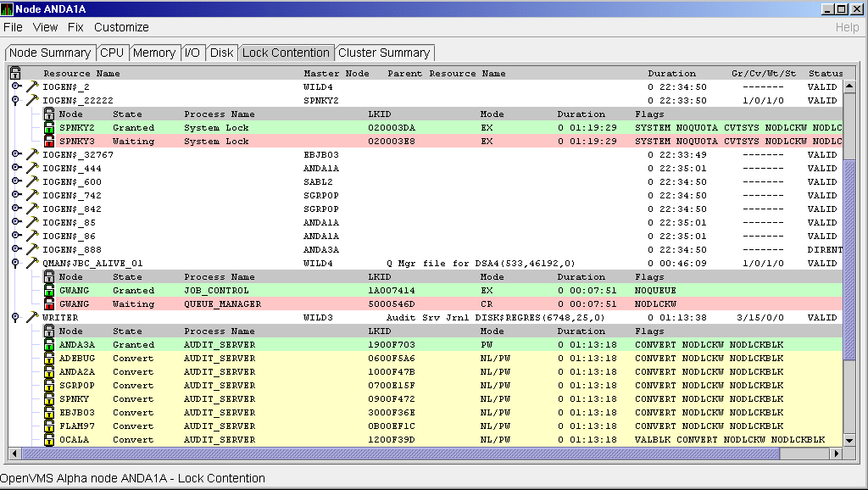Click the horizontal scrollbar right arrow
Screen dimensions: 868x490
[837, 454]
